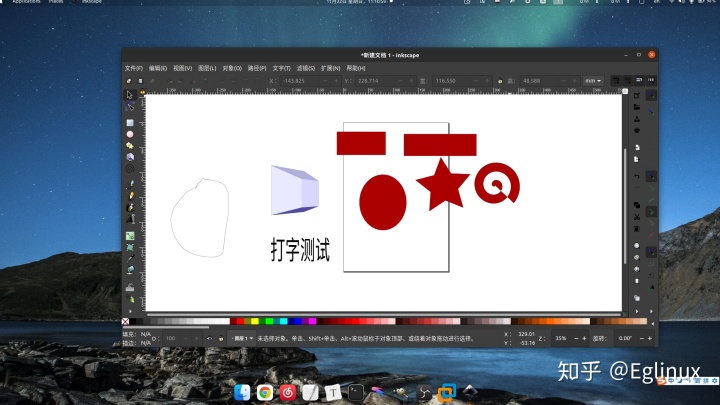Toggle scale stroke width option

click(x=616, y=80)
